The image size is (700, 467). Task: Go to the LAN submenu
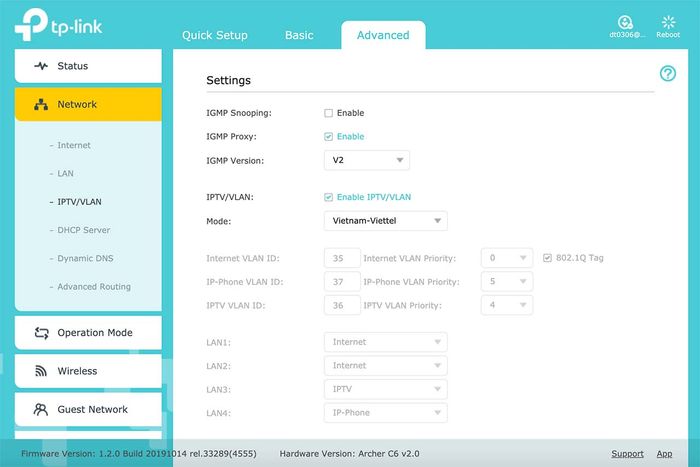[x=65, y=174]
